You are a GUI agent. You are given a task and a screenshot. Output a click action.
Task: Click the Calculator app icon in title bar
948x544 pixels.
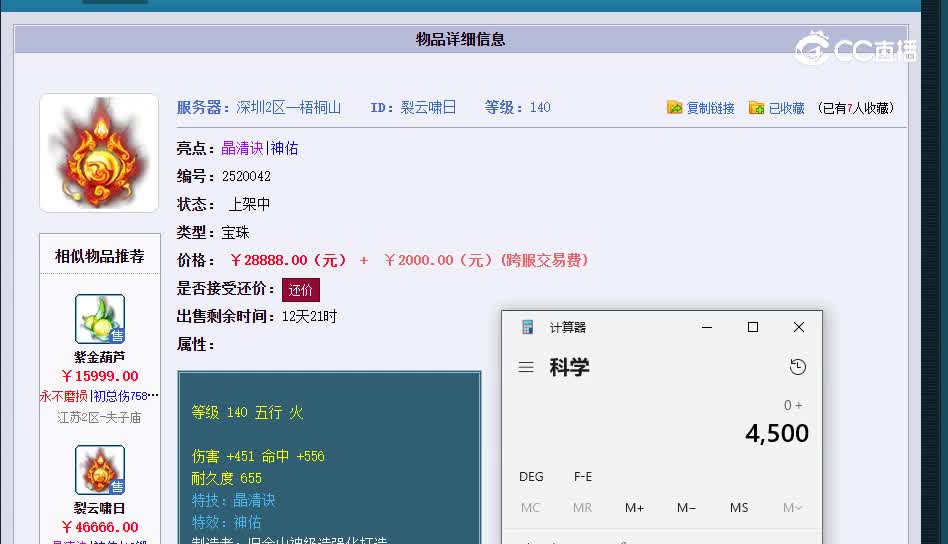[x=527, y=327]
